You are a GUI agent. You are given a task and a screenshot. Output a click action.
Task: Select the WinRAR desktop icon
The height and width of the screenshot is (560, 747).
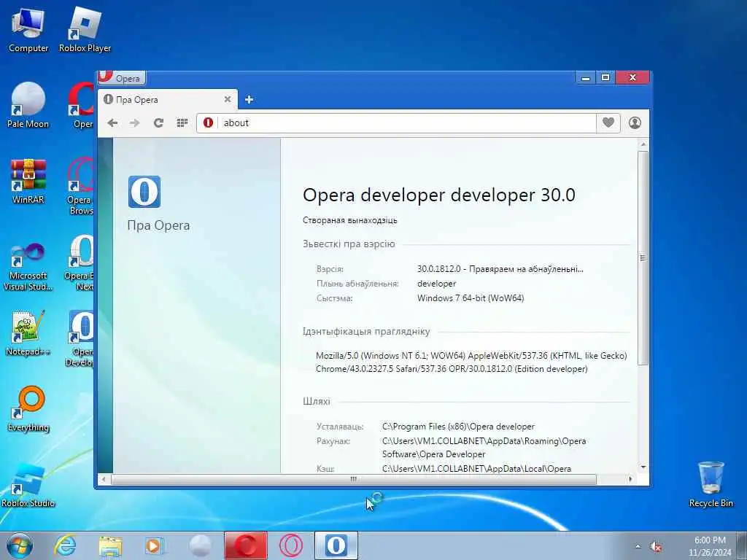pyautogui.click(x=28, y=182)
